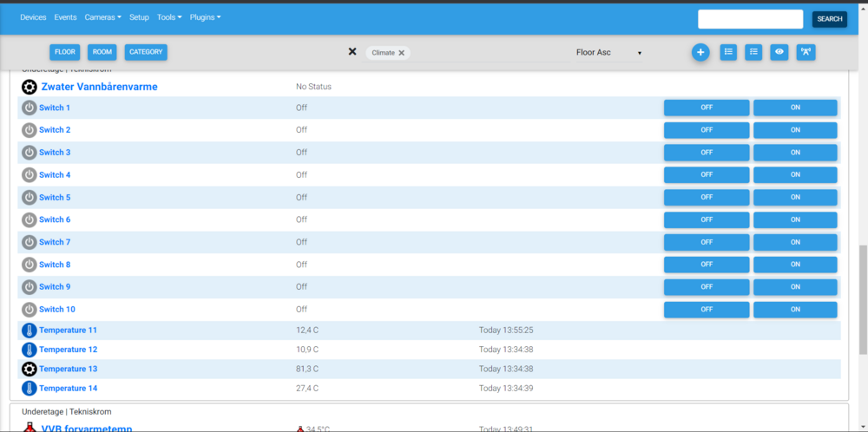This screenshot has width=868, height=432.
Task: Expand the Cameras menu
Action: pos(102,17)
